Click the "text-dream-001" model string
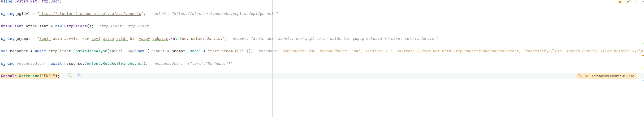 point(226,51)
